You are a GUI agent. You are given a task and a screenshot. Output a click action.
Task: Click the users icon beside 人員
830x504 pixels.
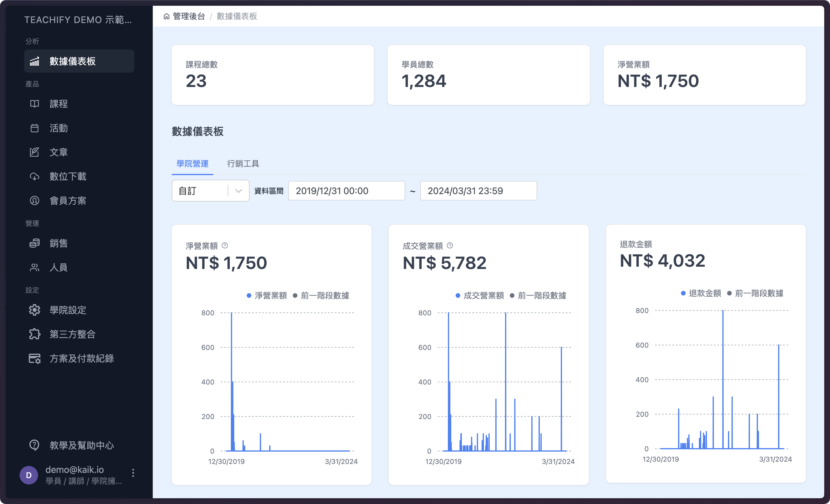click(x=34, y=267)
